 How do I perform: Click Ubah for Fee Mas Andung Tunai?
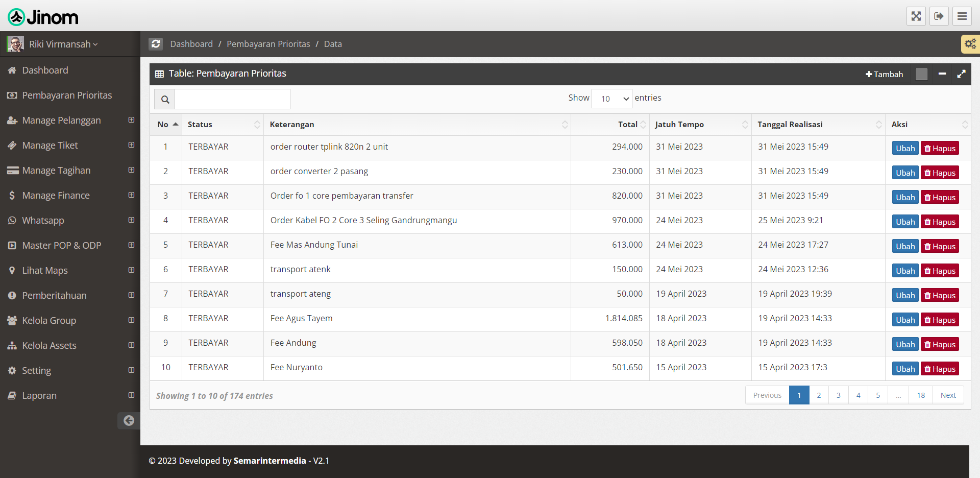[905, 246]
